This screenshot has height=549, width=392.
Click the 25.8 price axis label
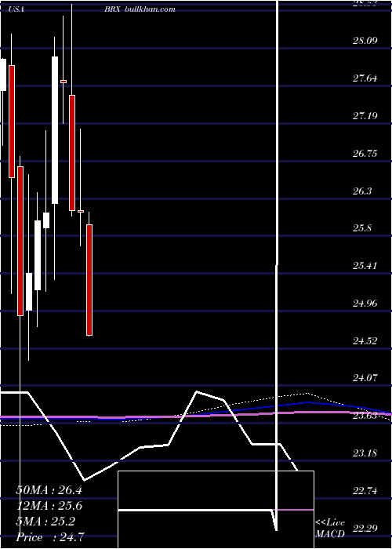362,228
